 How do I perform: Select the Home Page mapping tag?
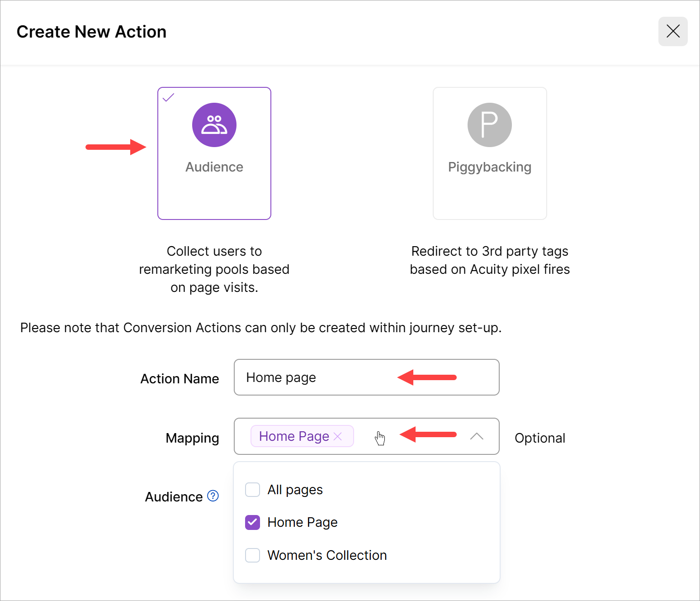(x=294, y=436)
